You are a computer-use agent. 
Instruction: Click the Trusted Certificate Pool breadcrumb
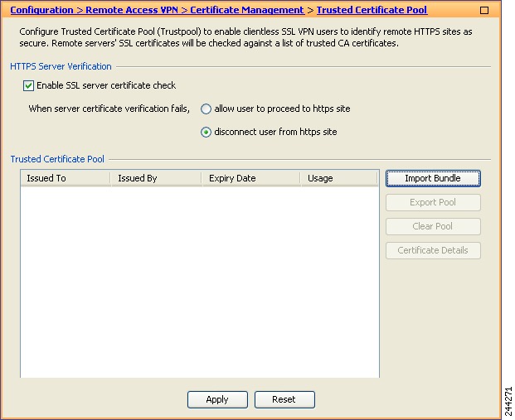tap(372, 10)
